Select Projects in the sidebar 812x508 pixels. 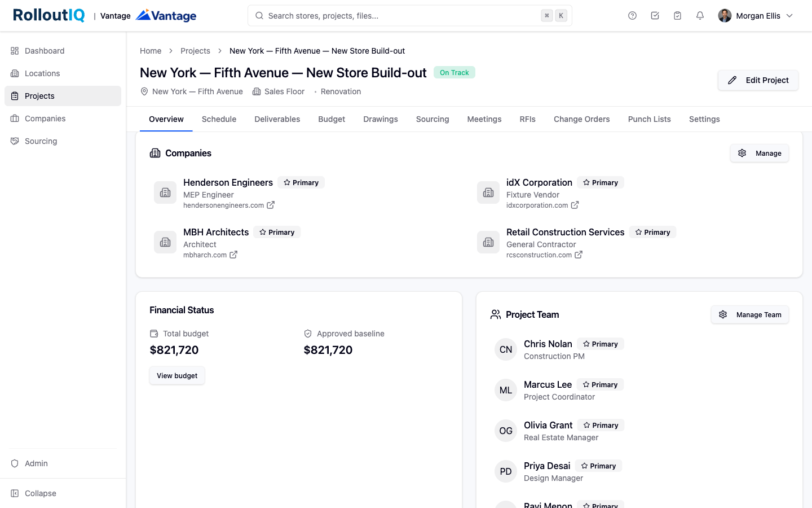pos(63,96)
